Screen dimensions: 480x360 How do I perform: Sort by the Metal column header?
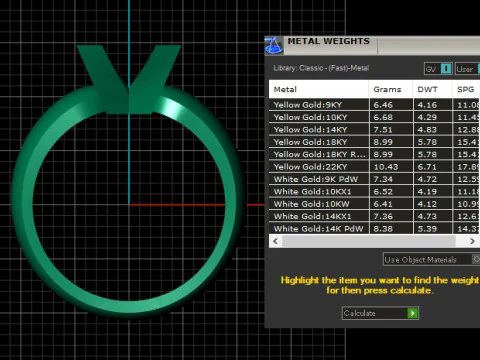pyautogui.click(x=319, y=89)
